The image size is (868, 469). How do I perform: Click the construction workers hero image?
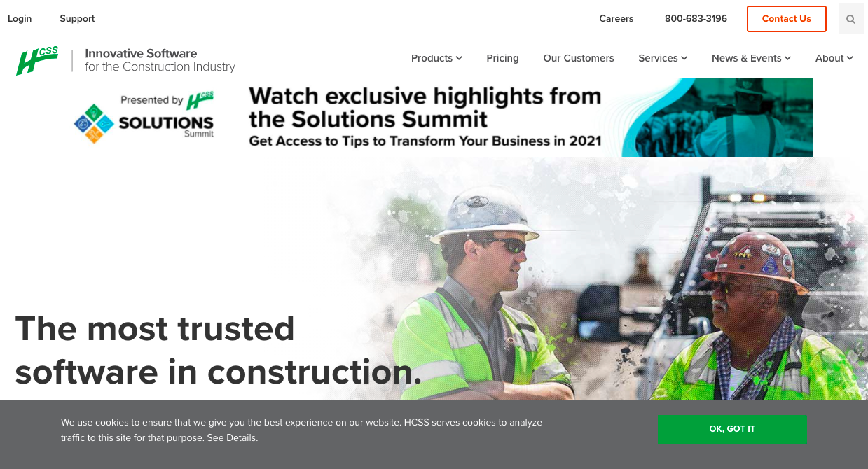tap(595, 280)
